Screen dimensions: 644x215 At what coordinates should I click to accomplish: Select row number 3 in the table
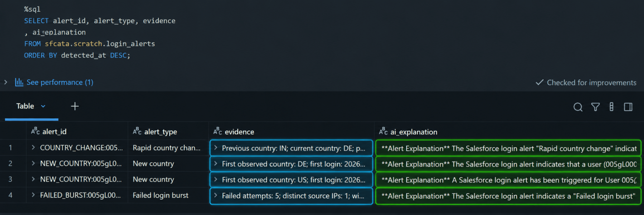[x=10, y=179]
